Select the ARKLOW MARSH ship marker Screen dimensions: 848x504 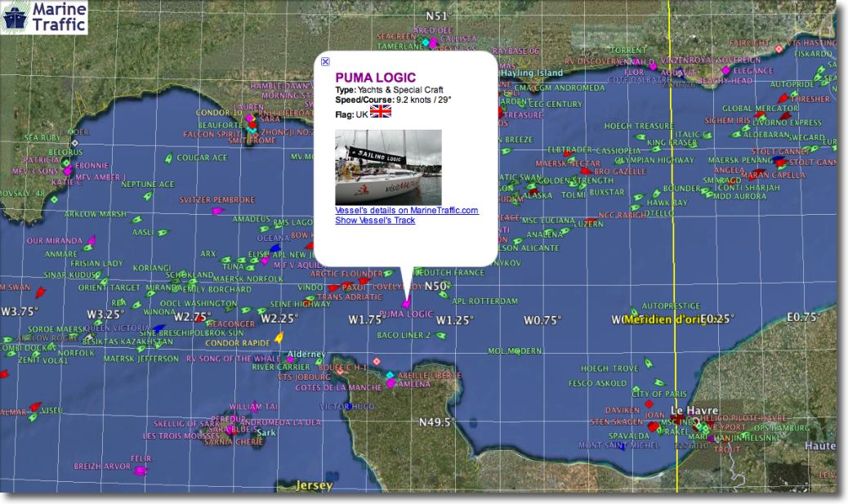click(136, 220)
